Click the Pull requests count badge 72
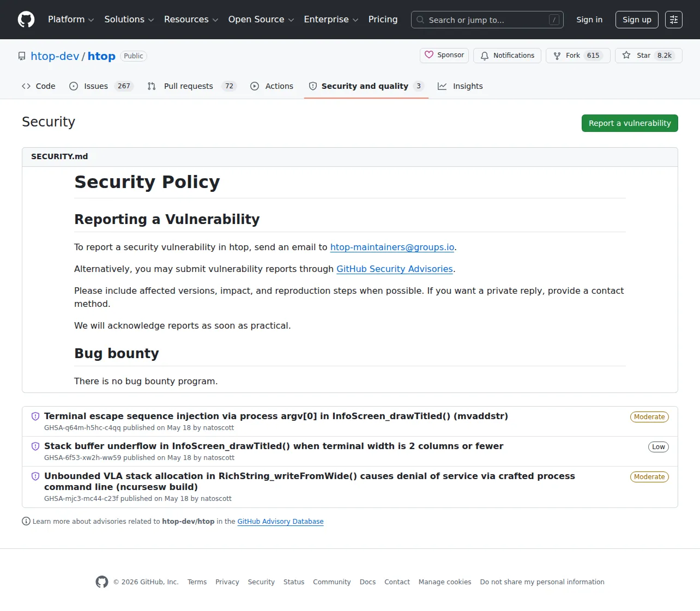 tap(229, 86)
